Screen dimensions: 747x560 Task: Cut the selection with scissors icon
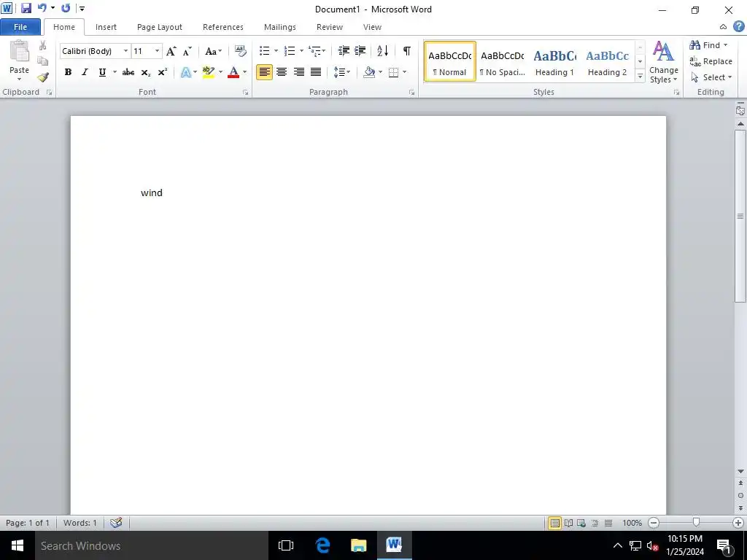(x=43, y=46)
